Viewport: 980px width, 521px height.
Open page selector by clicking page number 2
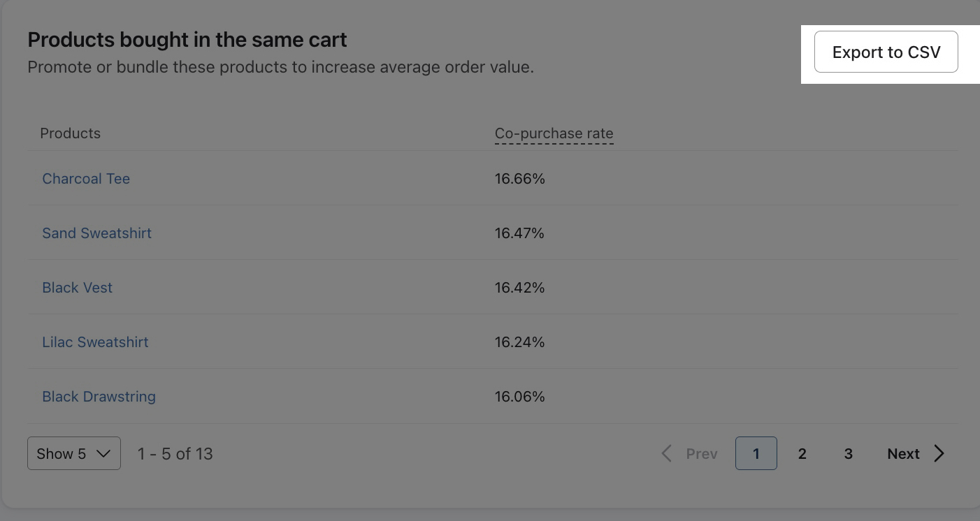point(802,454)
